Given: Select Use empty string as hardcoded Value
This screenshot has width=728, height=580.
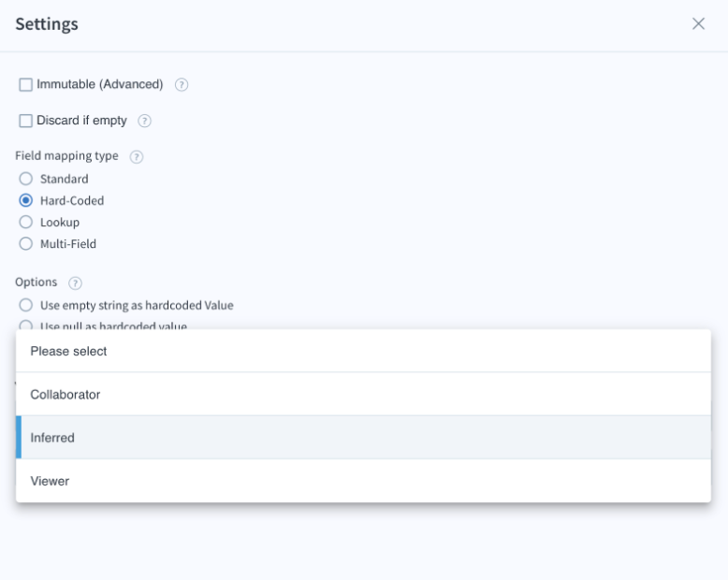Looking at the screenshot, I should tap(26, 305).
